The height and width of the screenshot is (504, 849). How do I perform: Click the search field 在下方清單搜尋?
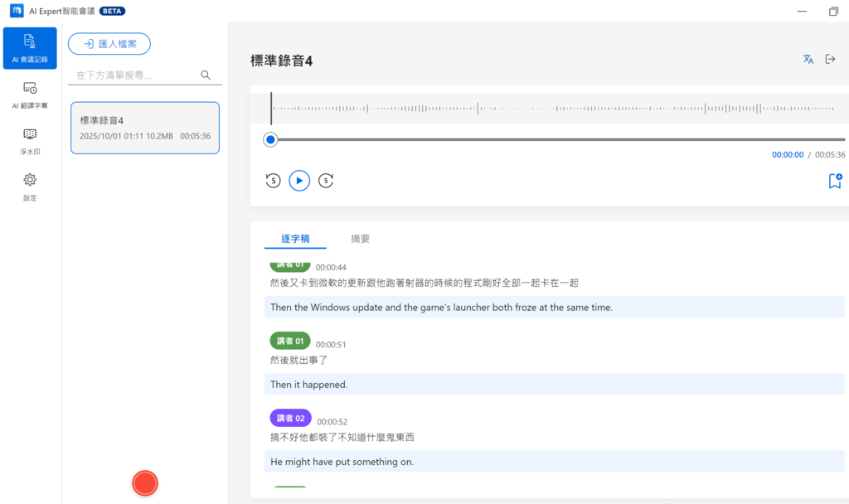point(133,75)
